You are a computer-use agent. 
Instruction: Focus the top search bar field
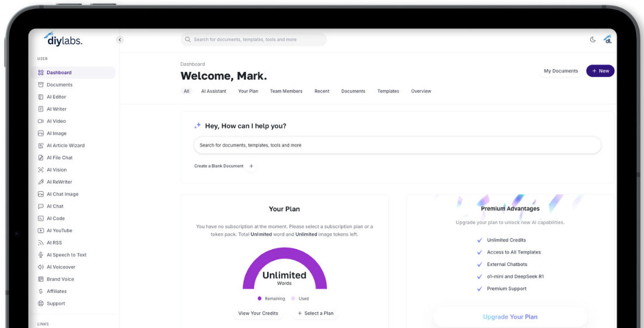point(254,39)
